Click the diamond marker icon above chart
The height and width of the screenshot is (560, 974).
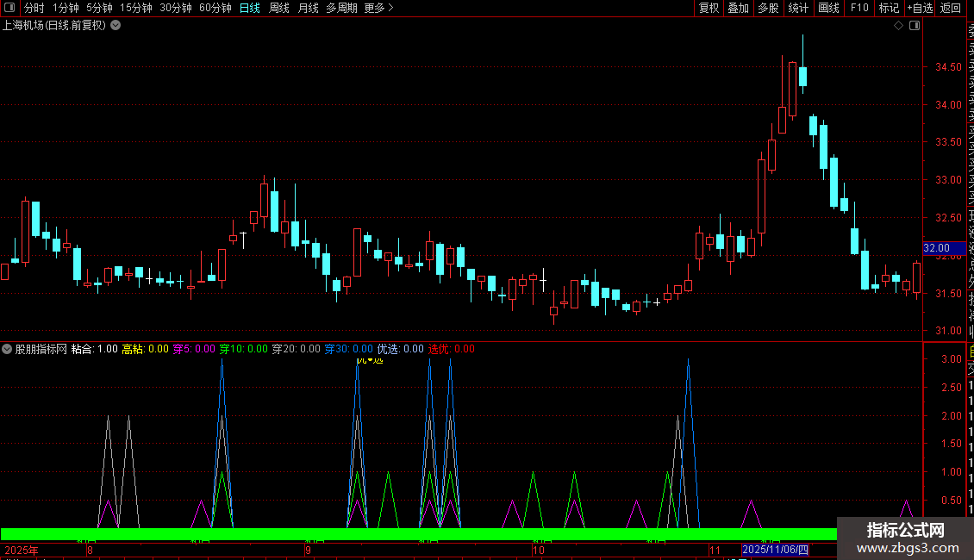(898, 26)
